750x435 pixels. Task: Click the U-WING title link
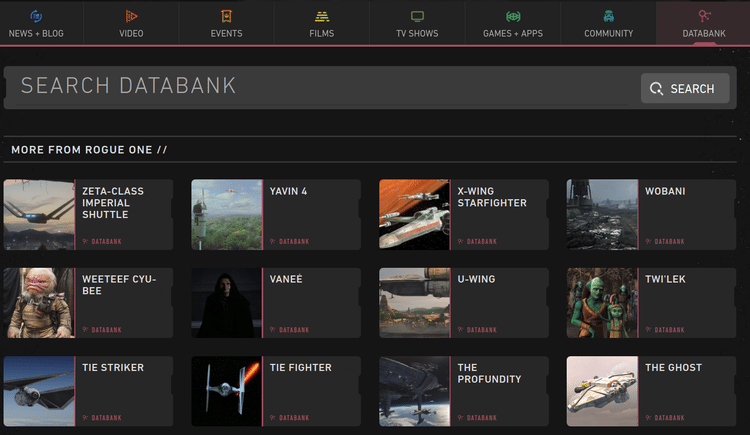click(x=476, y=279)
